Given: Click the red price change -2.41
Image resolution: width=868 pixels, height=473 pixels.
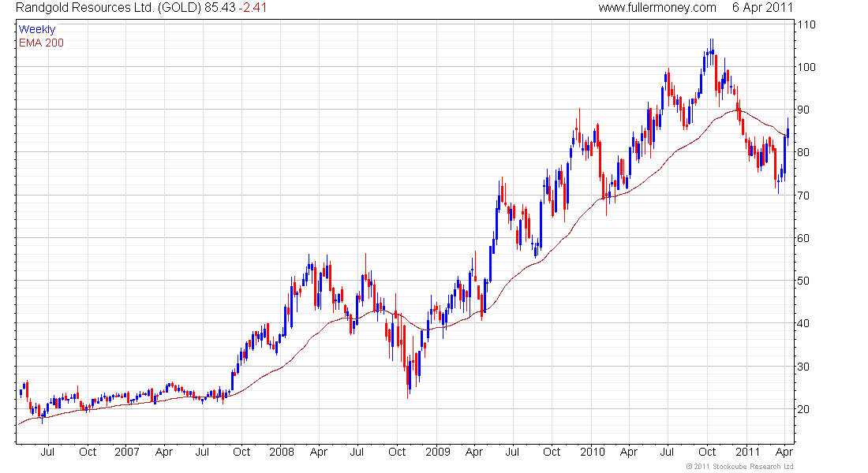Looking at the screenshot, I should point(253,8).
